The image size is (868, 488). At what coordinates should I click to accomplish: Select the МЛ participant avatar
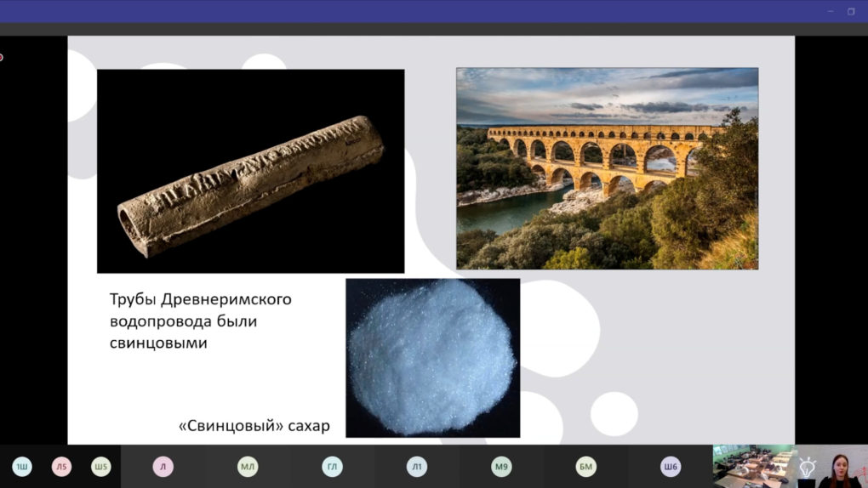click(248, 467)
